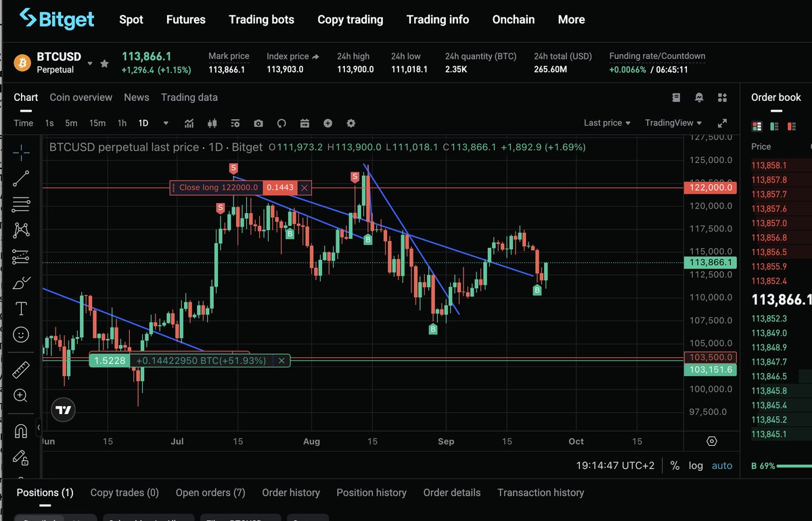
Task: Open the Spot menu
Action: pos(131,20)
